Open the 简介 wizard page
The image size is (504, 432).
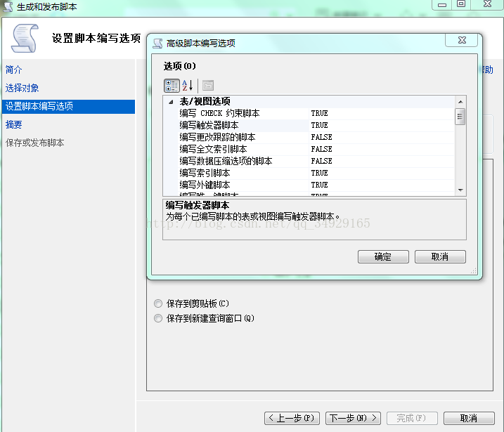click(x=14, y=70)
